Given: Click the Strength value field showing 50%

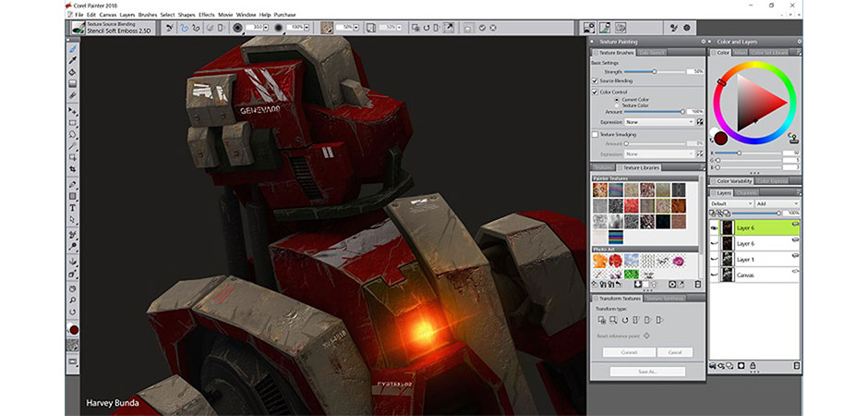Looking at the screenshot, I should [x=694, y=71].
